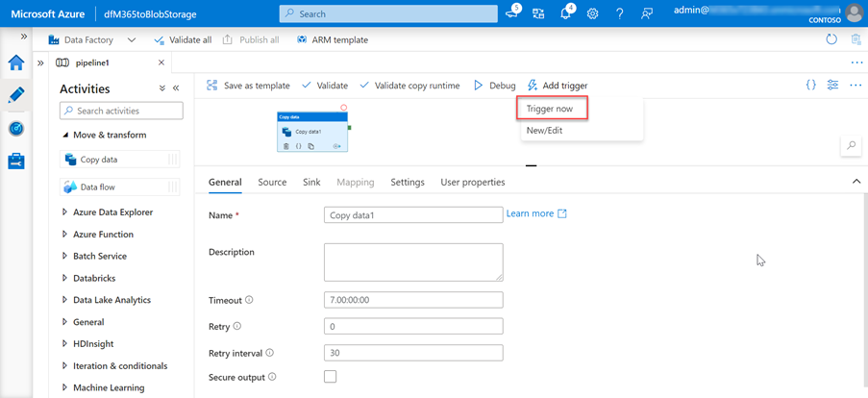Open announcements megaphone icon in top bar
Screen dimensions: 868x398
click(513, 13)
